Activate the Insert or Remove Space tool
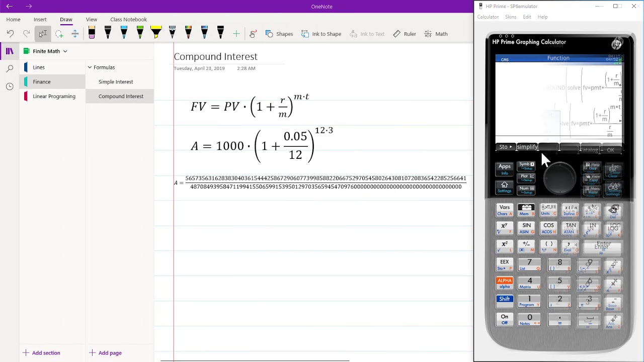This screenshot has height=362, width=644. [x=75, y=34]
